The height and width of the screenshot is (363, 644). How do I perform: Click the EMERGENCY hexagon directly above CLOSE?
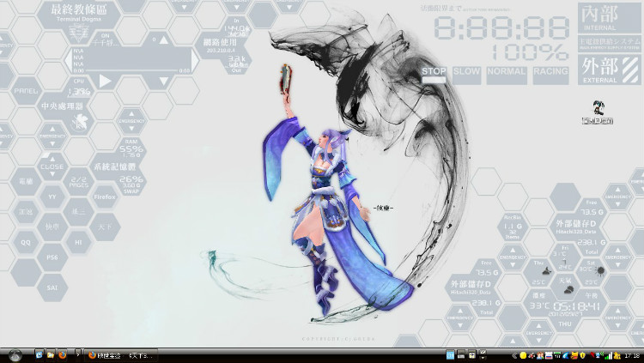click(52, 136)
